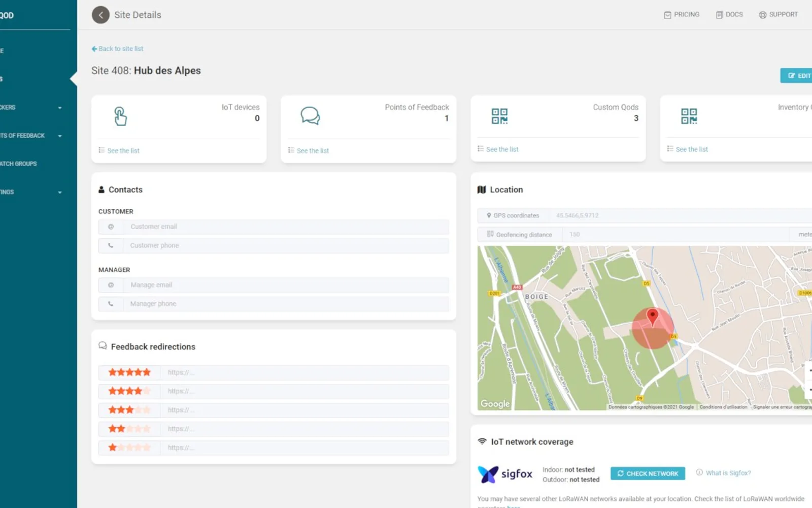812x508 pixels.
Task: Click the Contacts person icon
Action: tap(101, 189)
